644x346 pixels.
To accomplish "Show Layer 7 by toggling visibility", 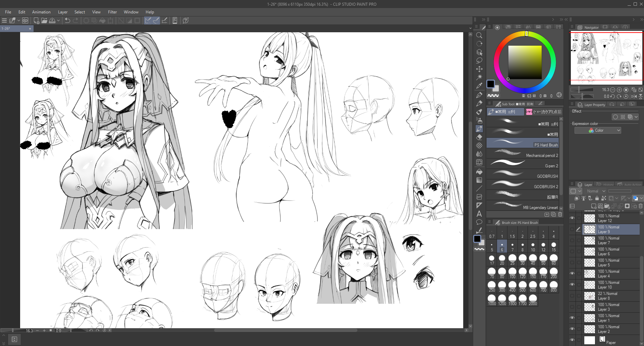I will point(572,241).
